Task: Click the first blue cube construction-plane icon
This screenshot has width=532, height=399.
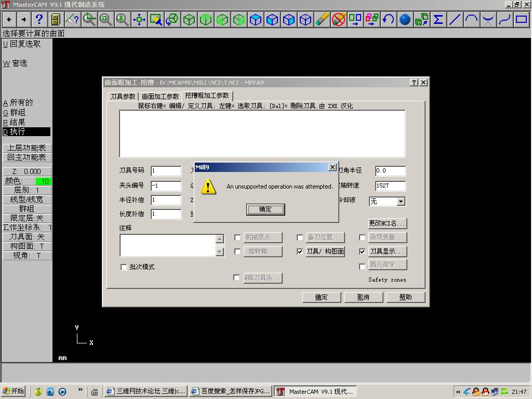Action: (x=256, y=20)
